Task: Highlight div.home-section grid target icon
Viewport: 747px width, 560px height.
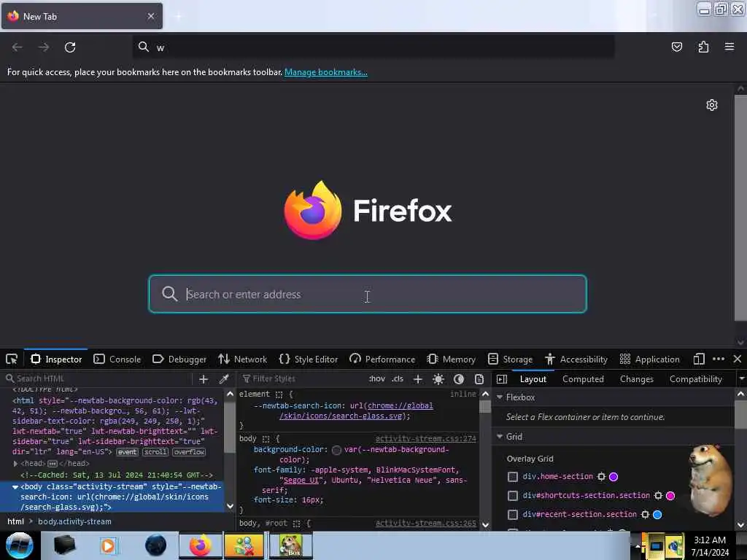Action: click(x=601, y=477)
